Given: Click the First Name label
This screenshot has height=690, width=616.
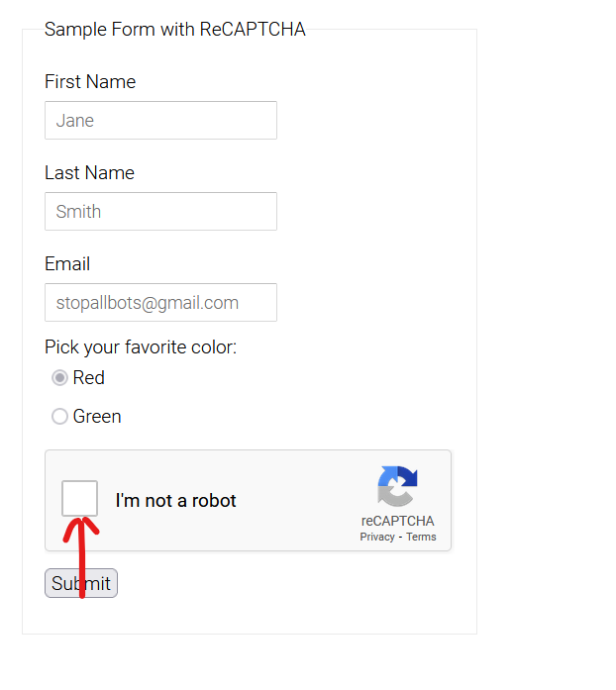Looking at the screenshot, I should click(x=90, y=82).
